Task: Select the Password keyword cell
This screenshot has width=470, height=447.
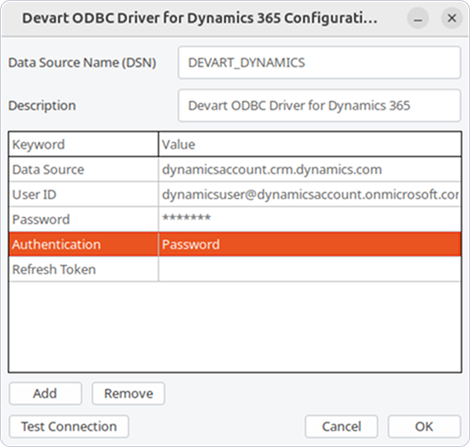Action: [83, 219]
